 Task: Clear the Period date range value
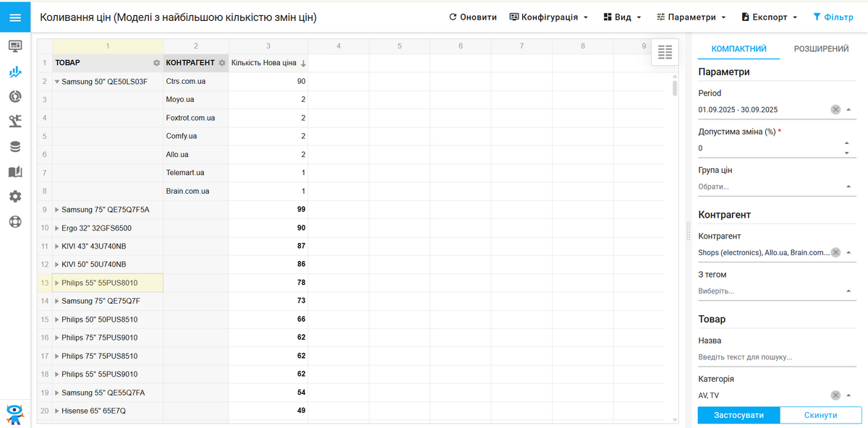[x=835, y=109]
